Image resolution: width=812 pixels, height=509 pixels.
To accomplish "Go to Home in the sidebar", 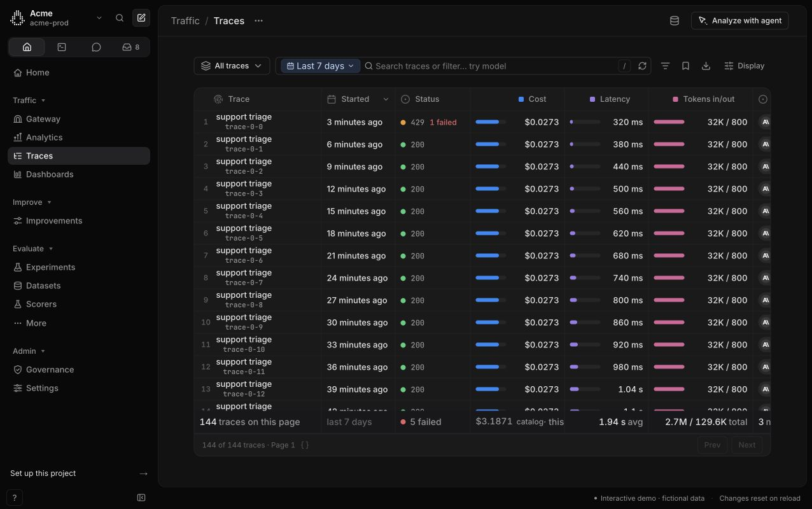I will click(x=79, y=73).
